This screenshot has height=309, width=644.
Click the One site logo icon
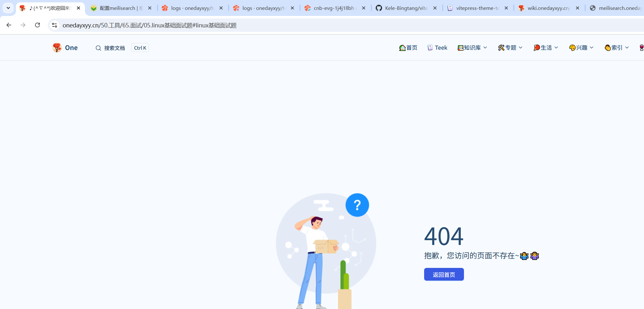point(57,47)
